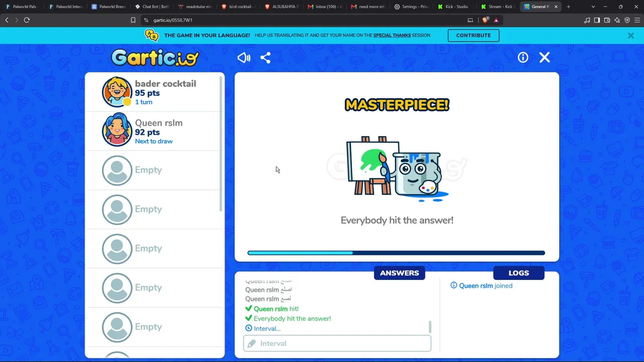The height and width of the screenshot is (362, 644).
Task: Click the clock icon beside Interval message
Action: [249, 328]
